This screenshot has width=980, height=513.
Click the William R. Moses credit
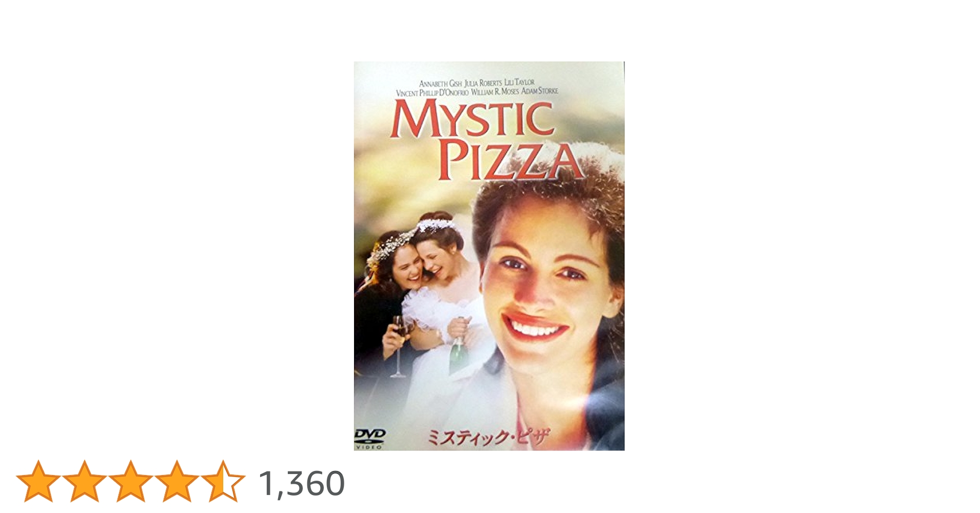[495, 92]
